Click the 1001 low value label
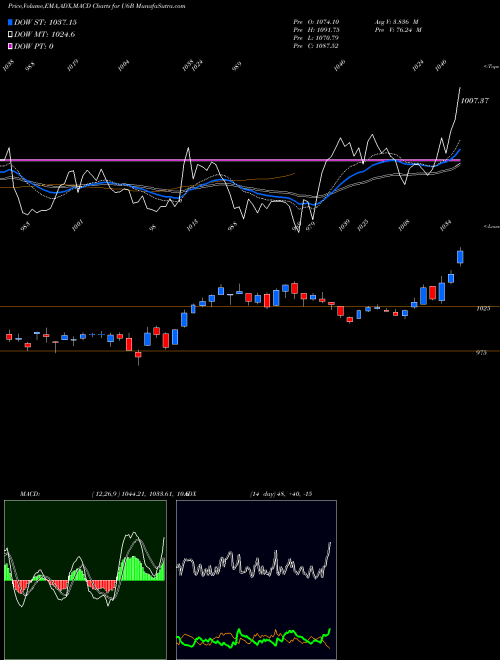500x660 pixels. point(77,225)
